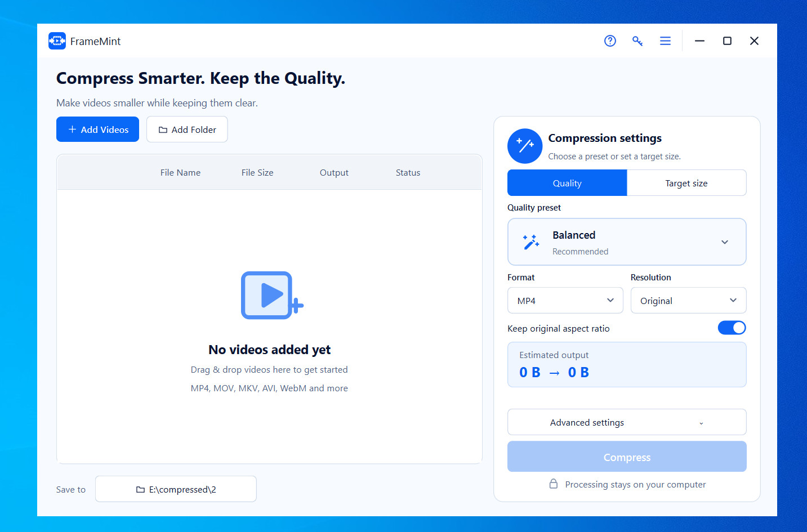Click the 'No videos added yet' text
This screenshot has width=807, height=532.
[x=269, y=350]
